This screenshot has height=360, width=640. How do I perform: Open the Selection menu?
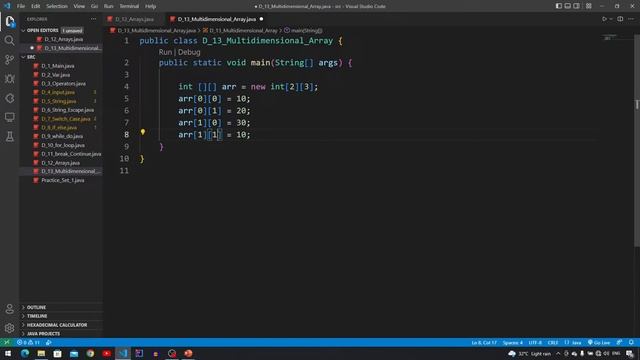[57, 6]
